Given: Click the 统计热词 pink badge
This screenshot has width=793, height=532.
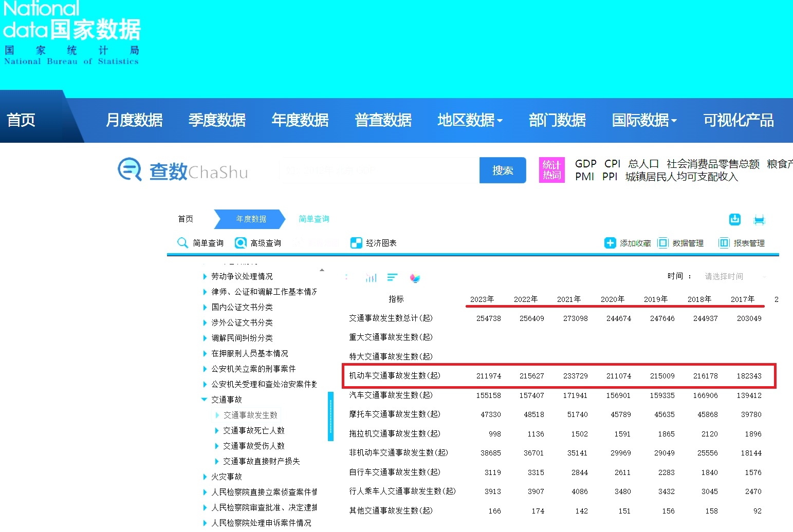Looking at the screenshot, I should pyautogui.click(x=552, y=170).
